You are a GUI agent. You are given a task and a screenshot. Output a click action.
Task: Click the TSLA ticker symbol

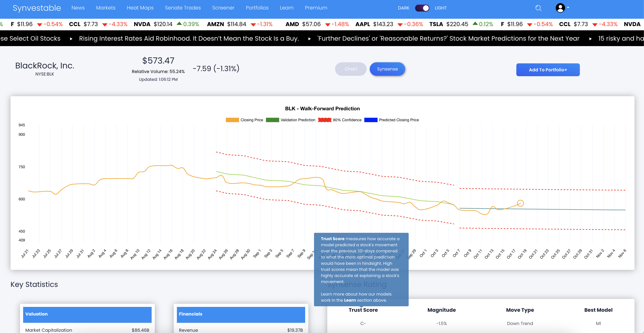pyautogui.click(x=436, y=24)
